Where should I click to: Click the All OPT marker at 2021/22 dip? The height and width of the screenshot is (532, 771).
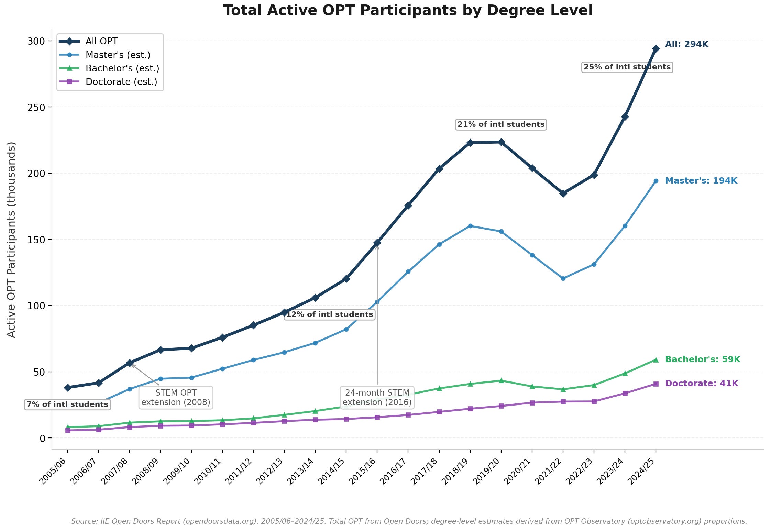pos(563,193)
